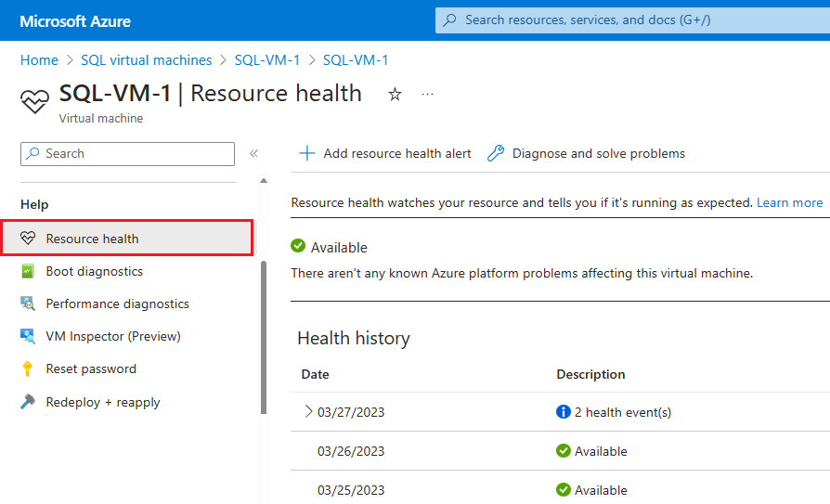Expand the 03/27/2023 health history row

click(x=308, y=412)
